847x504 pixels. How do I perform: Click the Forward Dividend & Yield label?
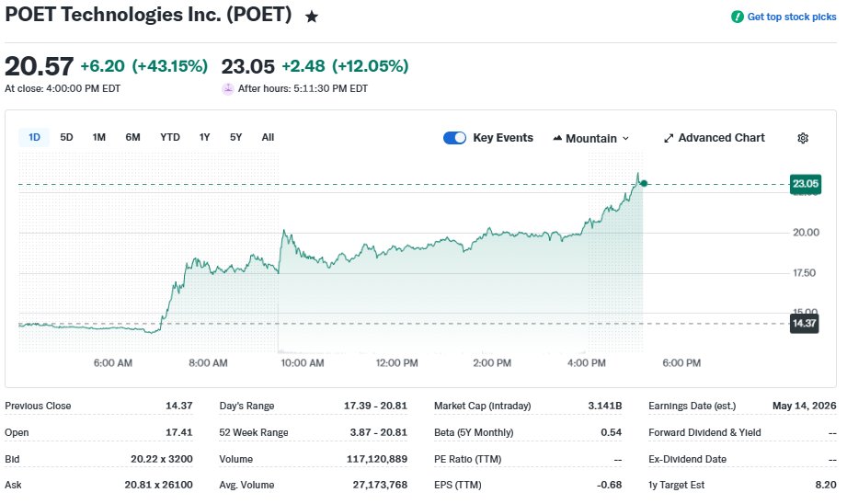click(x=704, y=432)
